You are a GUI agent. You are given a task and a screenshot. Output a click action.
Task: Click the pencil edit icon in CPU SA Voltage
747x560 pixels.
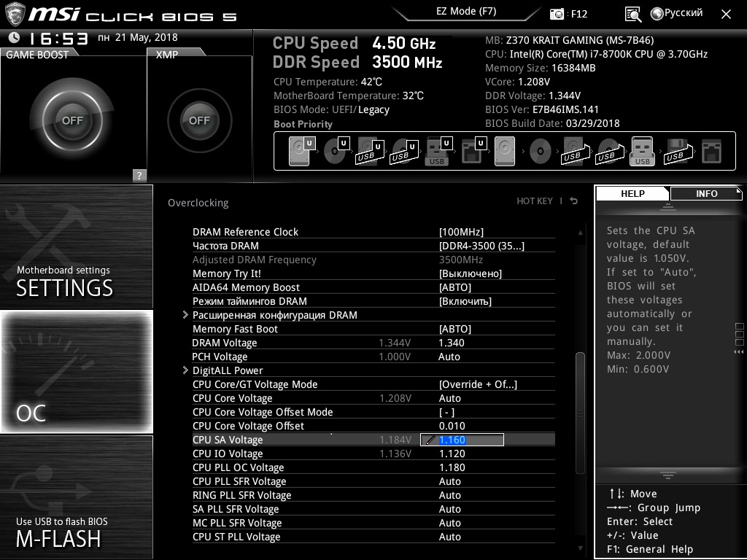[x=430, y=440]
